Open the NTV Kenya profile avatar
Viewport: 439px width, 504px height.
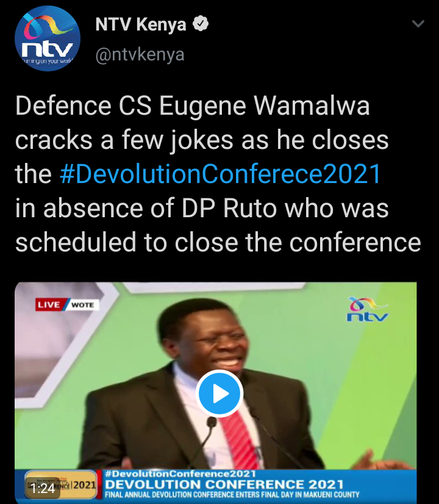(48, 38)
